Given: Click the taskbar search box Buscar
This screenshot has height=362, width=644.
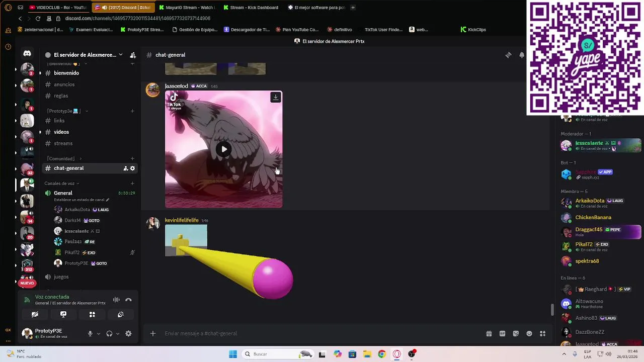Looking at the screenshot, I should point(278,354).
